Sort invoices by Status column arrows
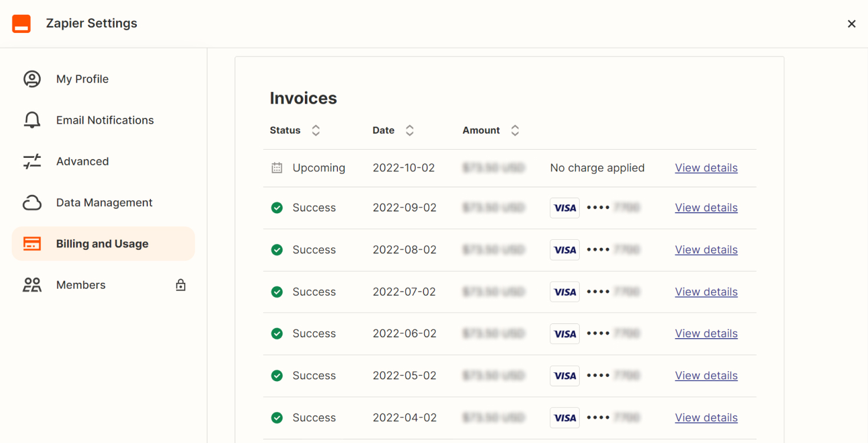 316,130
